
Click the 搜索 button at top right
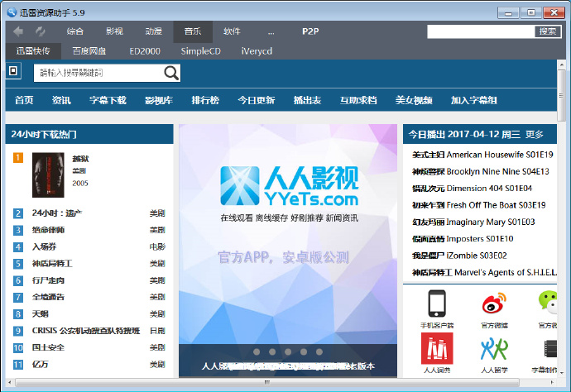pyautogui.click(x=547, y=31)
